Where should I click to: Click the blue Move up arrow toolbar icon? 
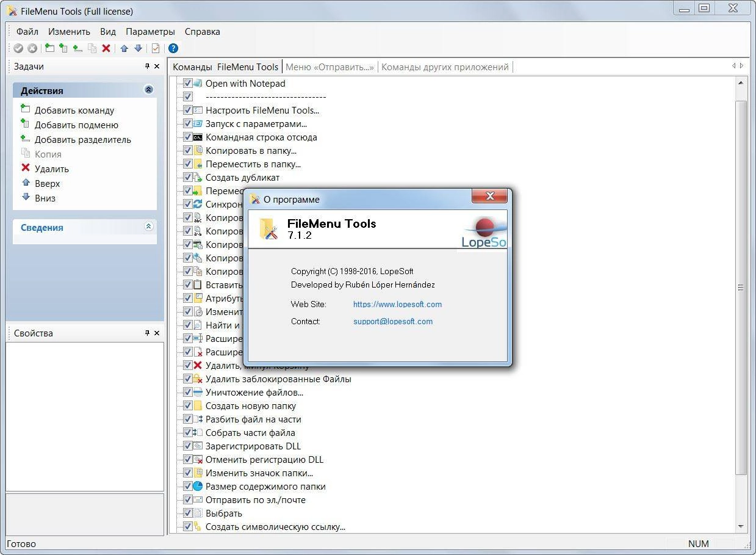[124, 48]
